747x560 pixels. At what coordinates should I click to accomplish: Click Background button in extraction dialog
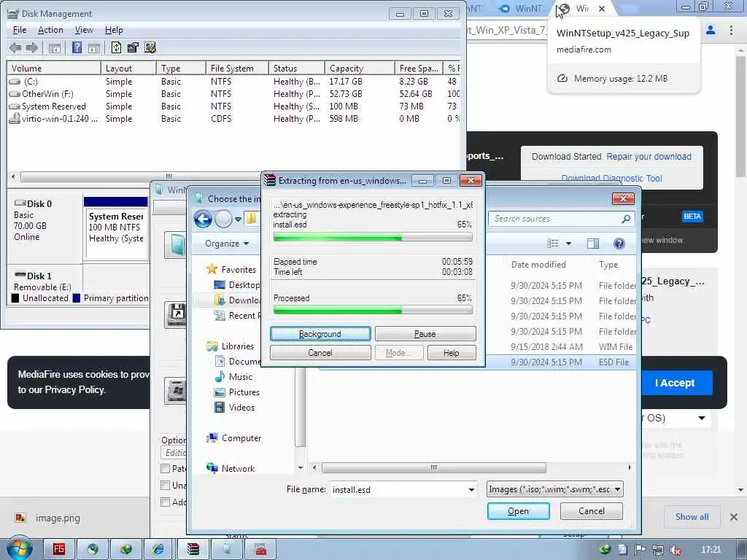(320, 334)
